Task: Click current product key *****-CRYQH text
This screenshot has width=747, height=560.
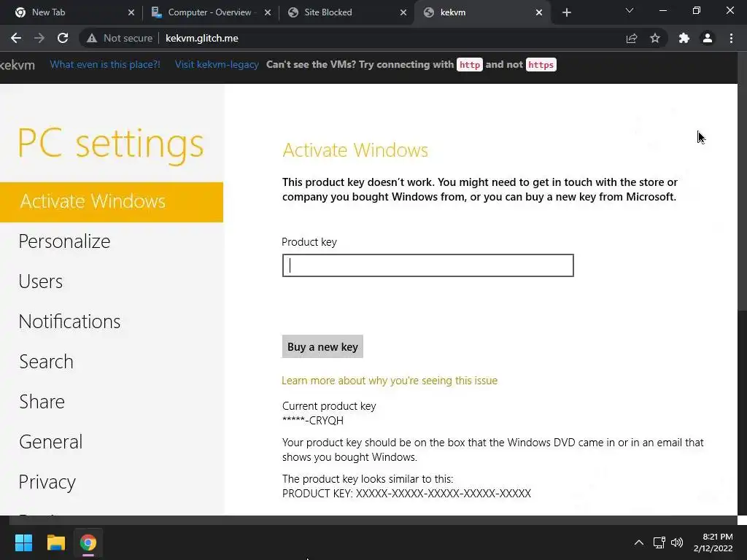Action: click(x=313, y=421)
